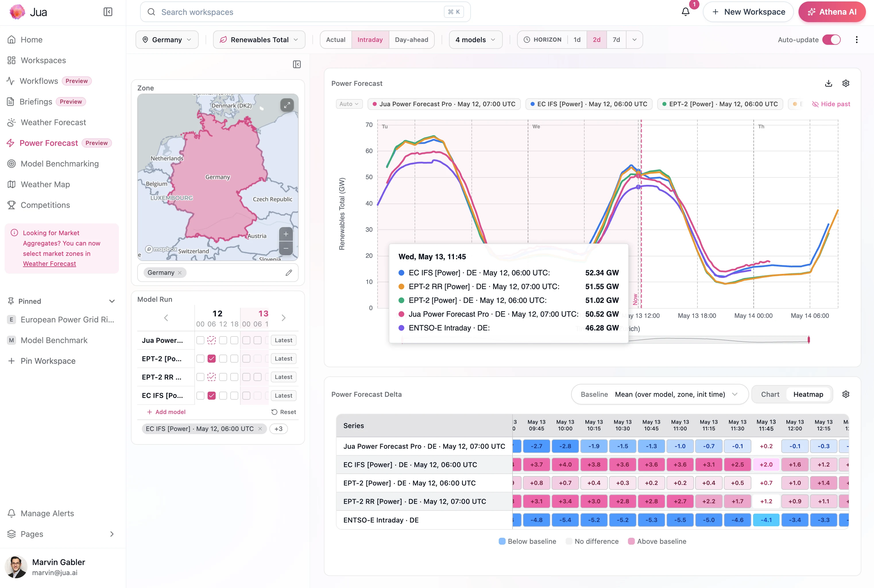Select the 1d horizon
Viewport: 874px width, 588px height.
[577, 40]
